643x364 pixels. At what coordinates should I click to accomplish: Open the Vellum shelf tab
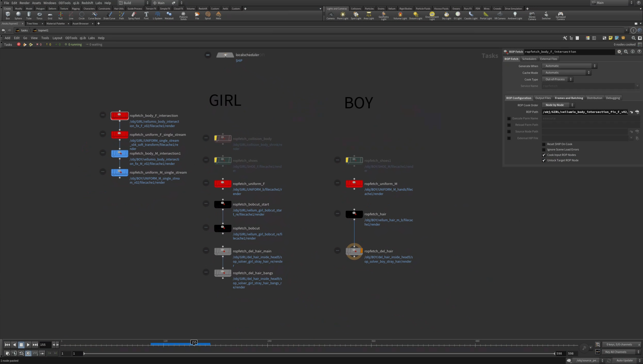pyautogui.click(x=392, y=8)
